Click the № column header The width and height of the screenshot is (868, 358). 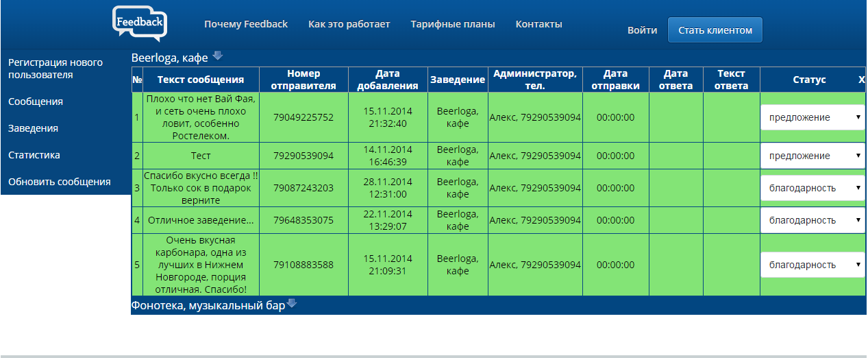click(137, 80)
